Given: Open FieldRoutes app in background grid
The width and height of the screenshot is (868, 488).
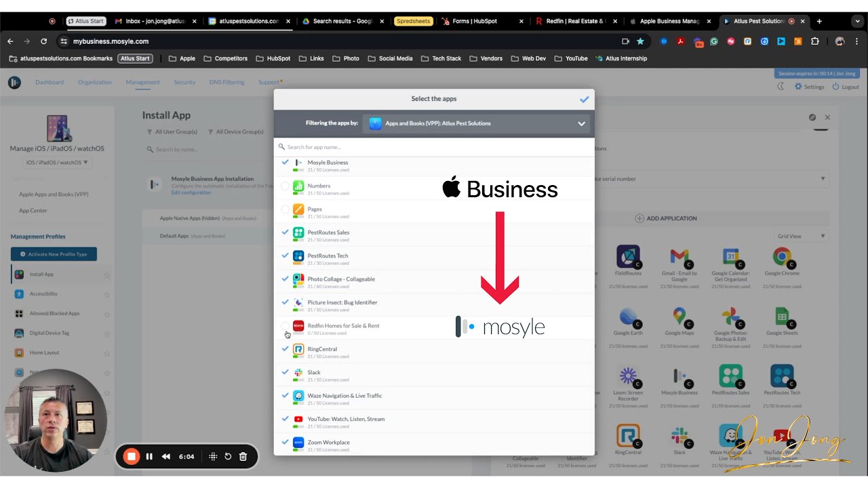Looking at the screenshot, I should 628,258.
